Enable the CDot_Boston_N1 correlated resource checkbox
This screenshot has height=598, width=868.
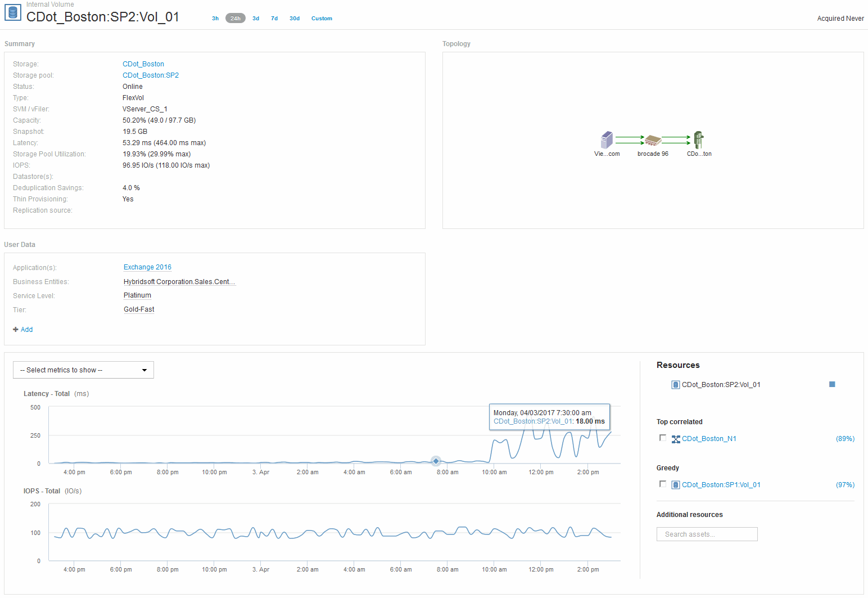coord(663,438)
